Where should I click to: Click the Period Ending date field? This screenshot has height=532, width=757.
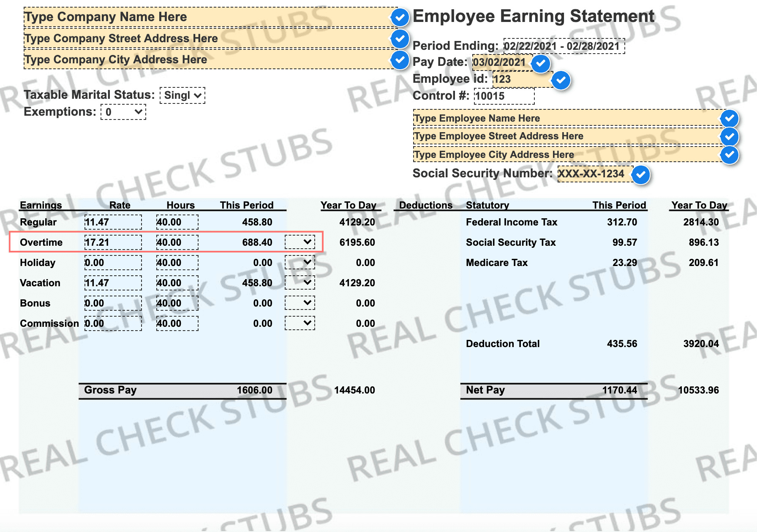tap(564, 46)
